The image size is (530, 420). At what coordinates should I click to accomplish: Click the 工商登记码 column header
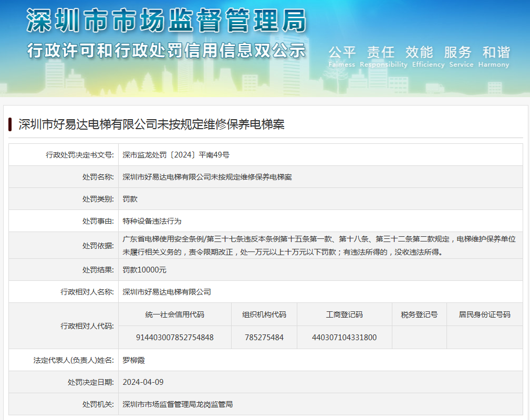pos(345,314)
